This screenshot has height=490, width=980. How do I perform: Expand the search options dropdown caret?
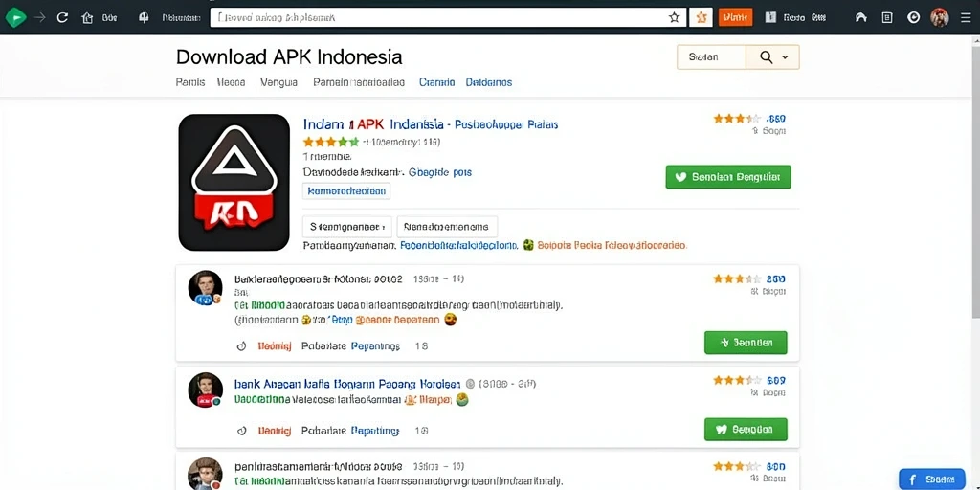click(x=786, y=57)
